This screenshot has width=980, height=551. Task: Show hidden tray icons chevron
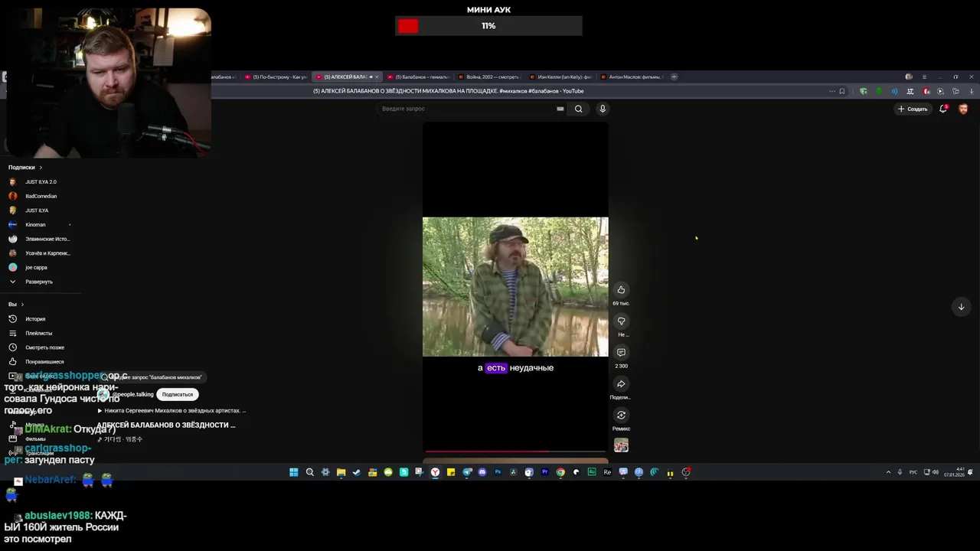pyautogui.click(x=888, y=472)
